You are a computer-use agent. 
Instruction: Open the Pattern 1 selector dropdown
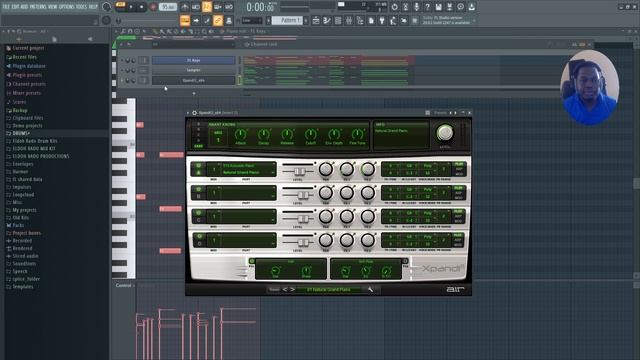coord(287,20)
